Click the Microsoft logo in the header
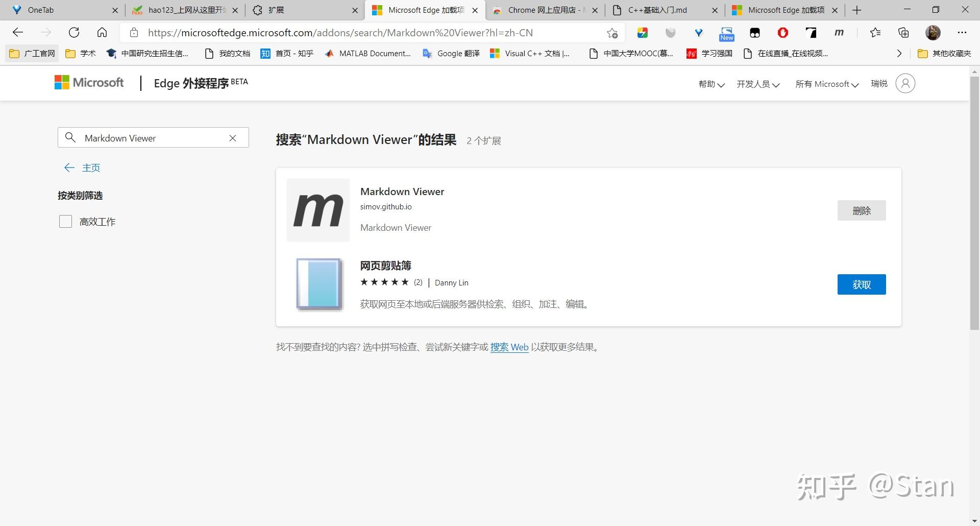 [x=89, y=83]
